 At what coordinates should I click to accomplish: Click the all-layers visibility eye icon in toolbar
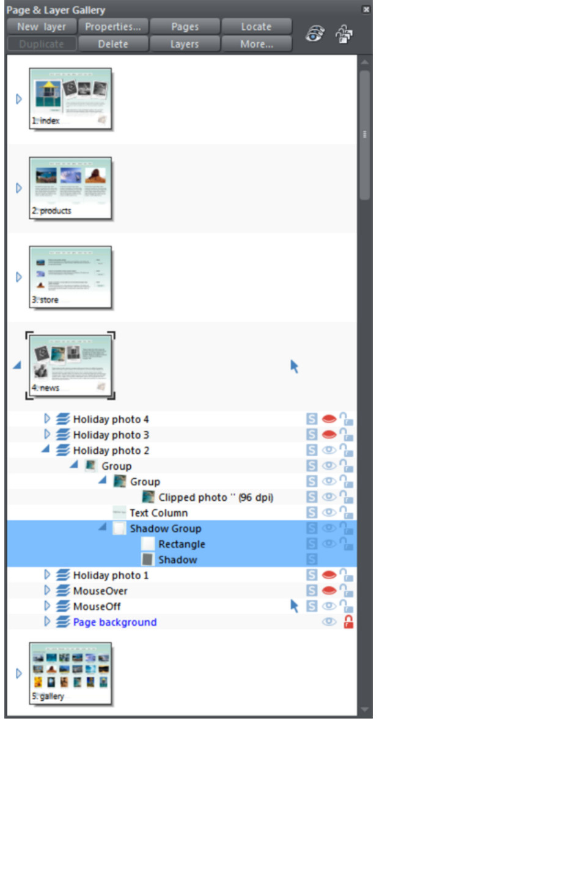coord(315,34)
